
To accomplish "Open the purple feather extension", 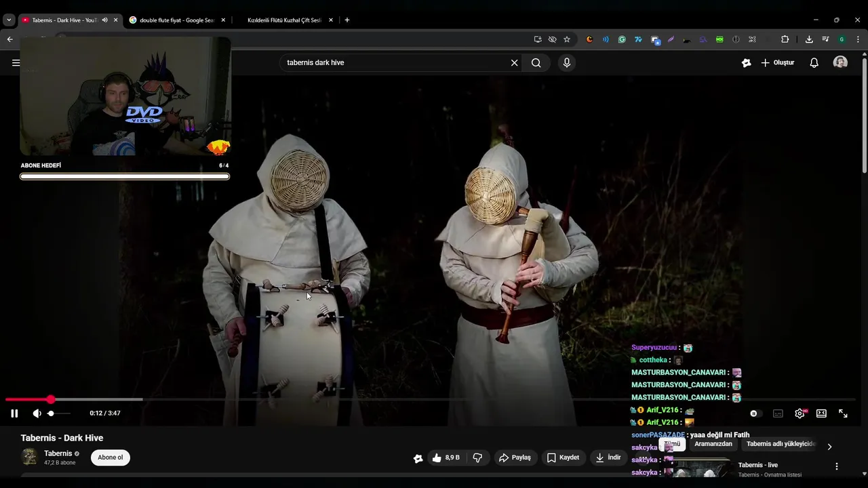I will (x=671, y=39).
